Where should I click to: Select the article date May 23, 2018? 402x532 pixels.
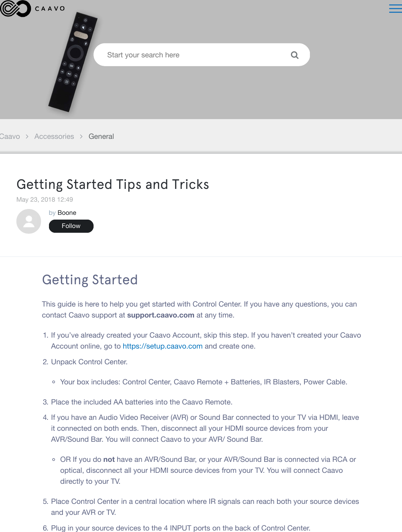(45, 199)
